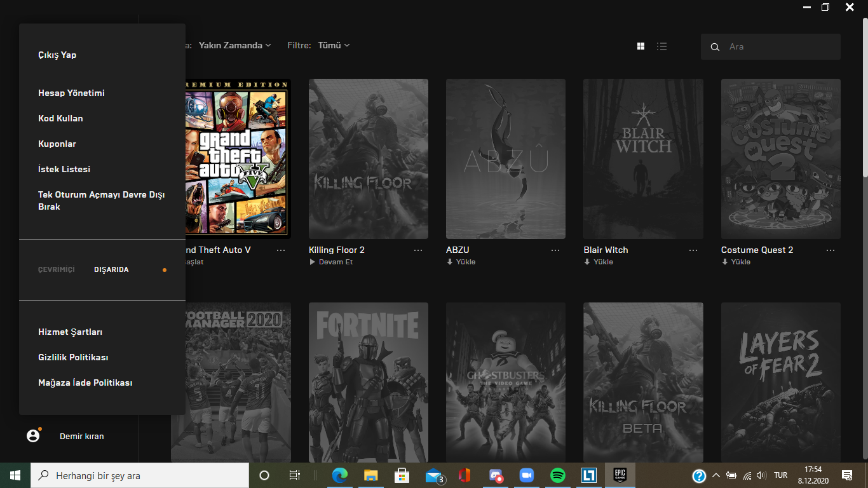Click the Cortana circle icon
This screenshot has width=868, height=488.
click(264, 475)
